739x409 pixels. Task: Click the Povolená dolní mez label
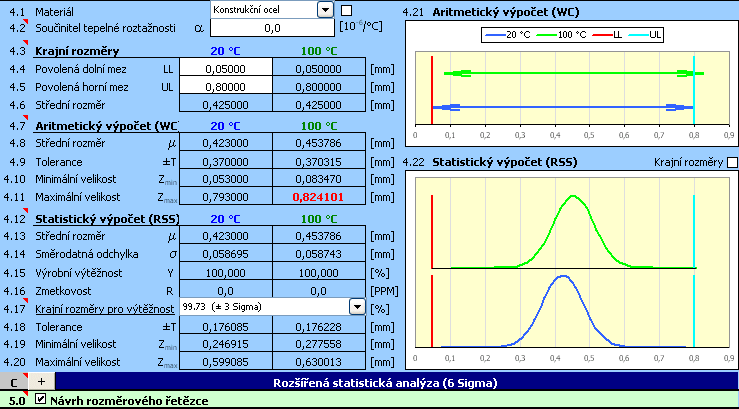[81, 69]
